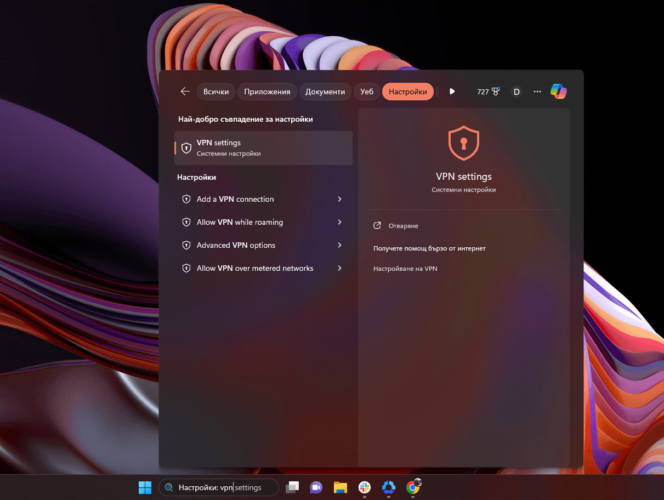Expand the Add a VPN connection chevron

click(x=340, y=199)
